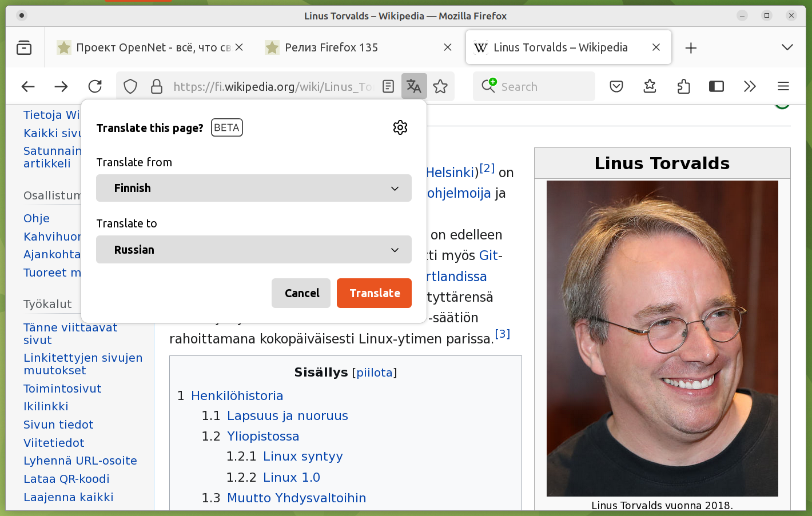
Task: Open Linus Torvalds portrait photo
Action: [662, 338]
